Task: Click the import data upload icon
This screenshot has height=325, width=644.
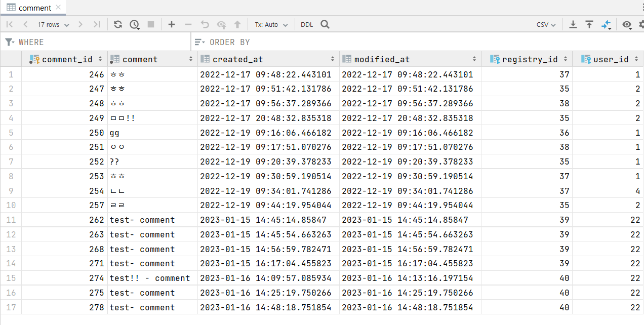Action: pyautogui.click(x=589, y=24)
